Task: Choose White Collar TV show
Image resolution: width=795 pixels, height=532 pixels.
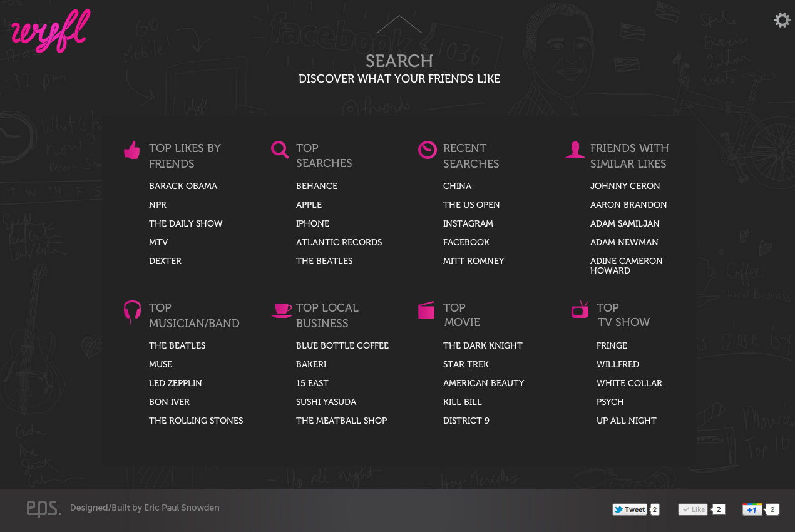Action: point(629,383)
